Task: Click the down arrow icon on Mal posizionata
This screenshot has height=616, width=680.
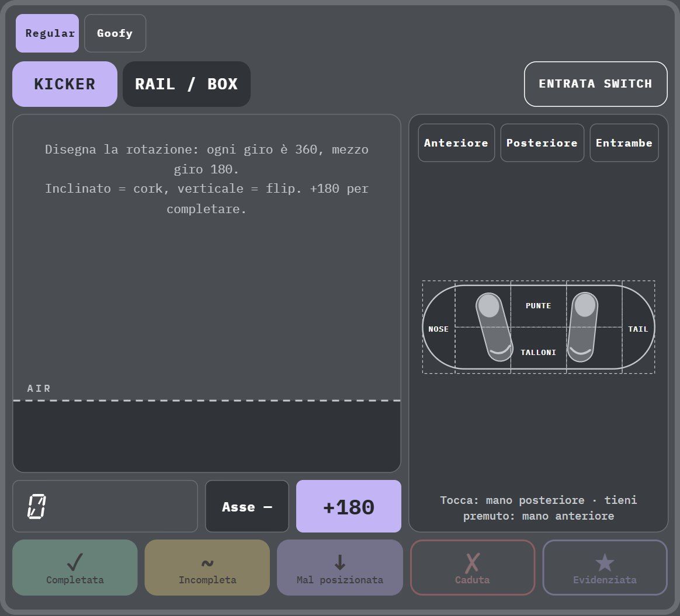Action: click(340, 562)
